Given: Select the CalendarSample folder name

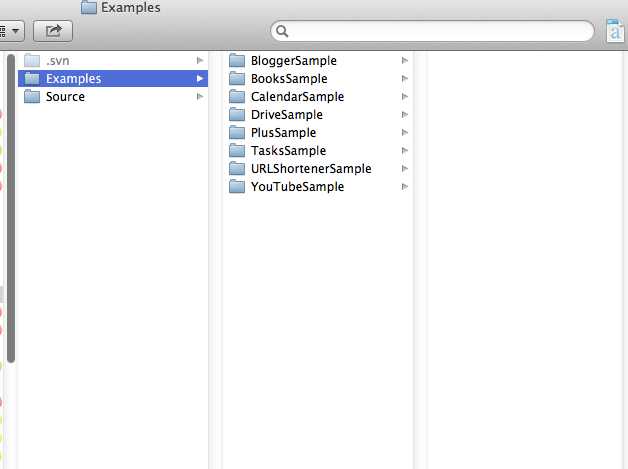Looking at the screenshot, I should click(298, 97).
